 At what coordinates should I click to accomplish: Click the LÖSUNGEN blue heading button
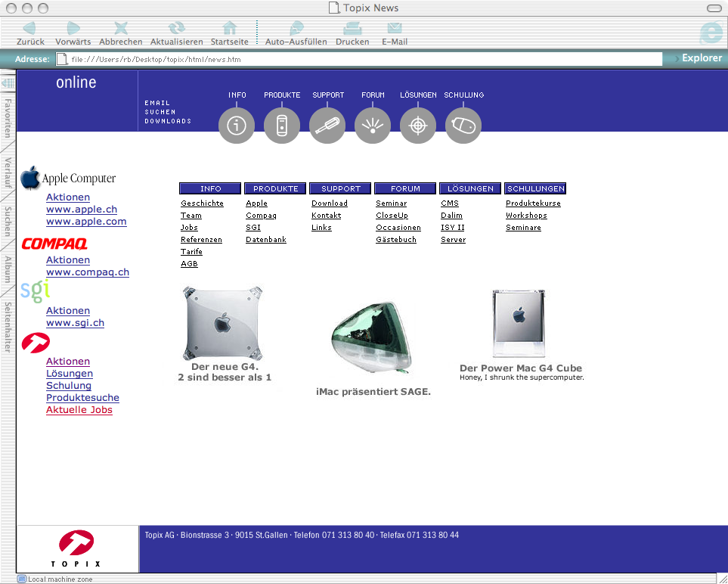pos(470,188)
